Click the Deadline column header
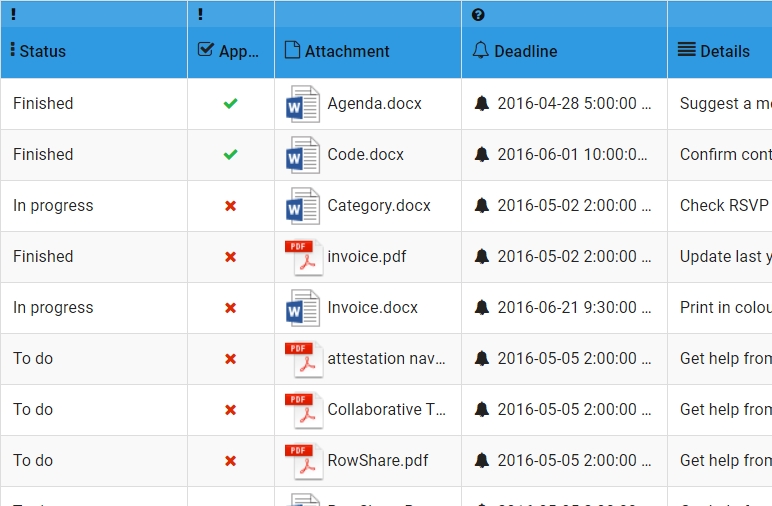This screenshot has height=506, width=772. point(564,51)
